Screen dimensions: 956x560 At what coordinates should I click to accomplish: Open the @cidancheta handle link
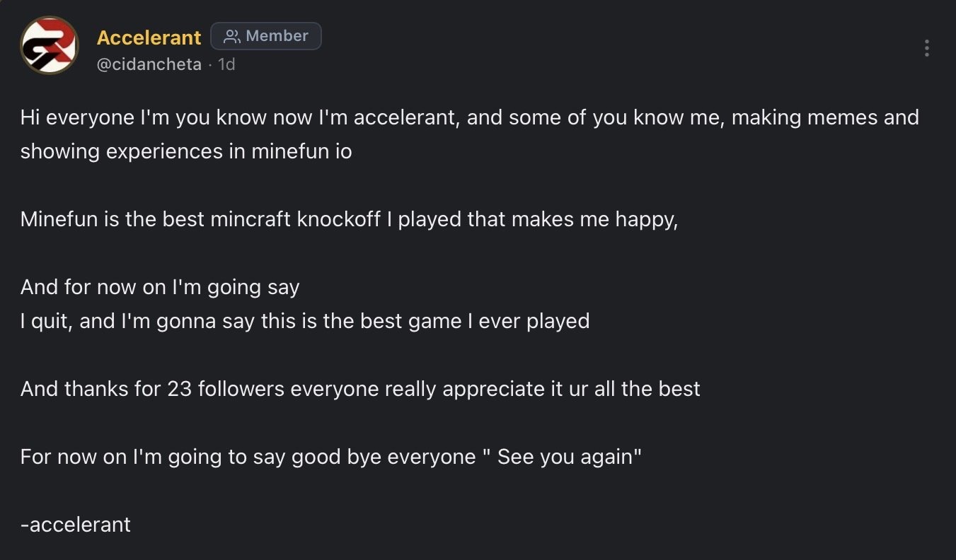tap(149, 64)
